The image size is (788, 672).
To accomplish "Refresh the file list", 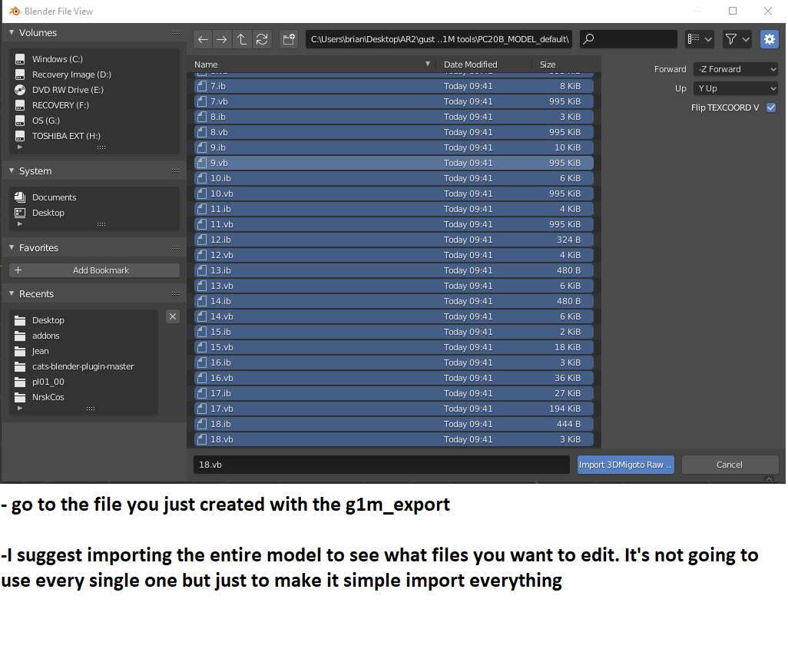I will (262, 39).
